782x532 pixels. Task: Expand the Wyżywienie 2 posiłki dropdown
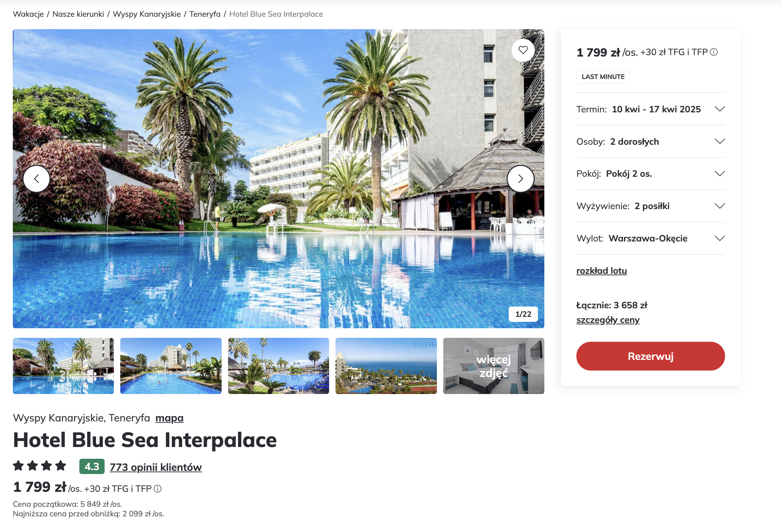(x=650, y=206)
